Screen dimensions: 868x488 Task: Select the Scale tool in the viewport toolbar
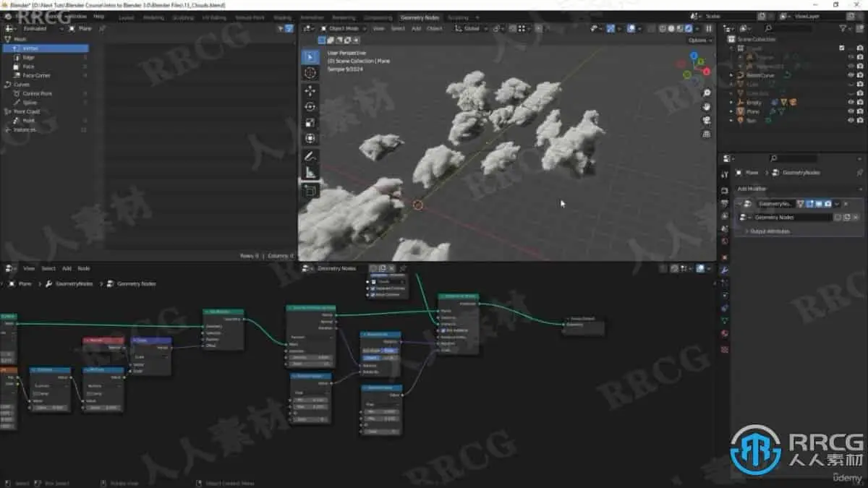tap(311, 122)
